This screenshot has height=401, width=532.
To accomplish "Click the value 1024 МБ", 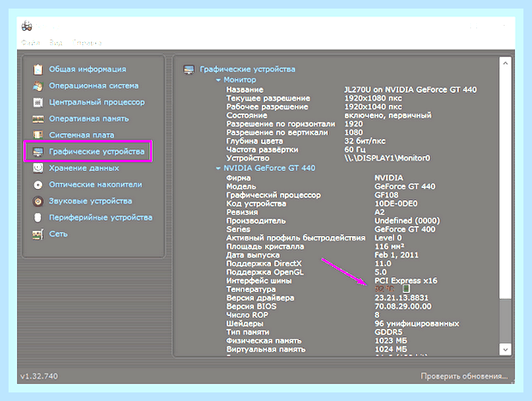I will (391, 349).
